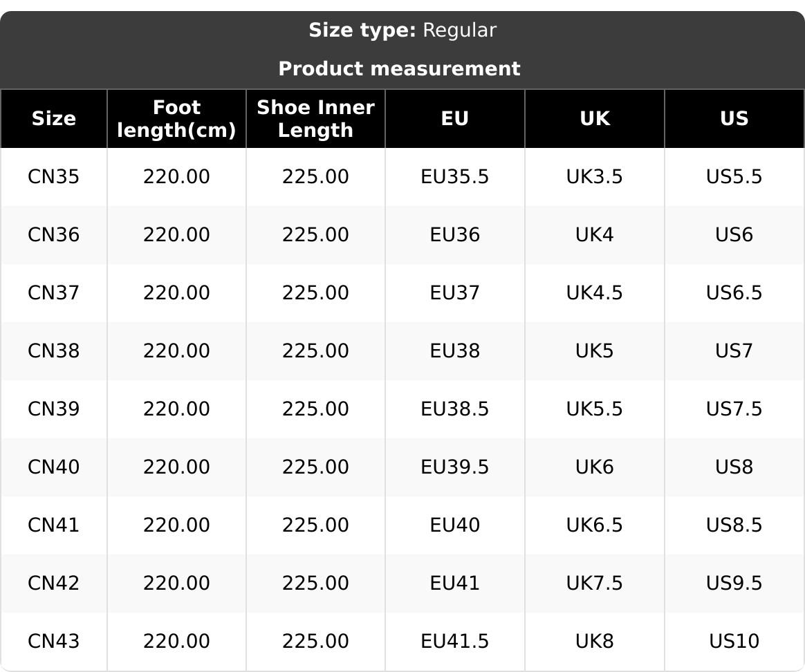
Task: Click the US column header
Action: [x=734, y=119]
